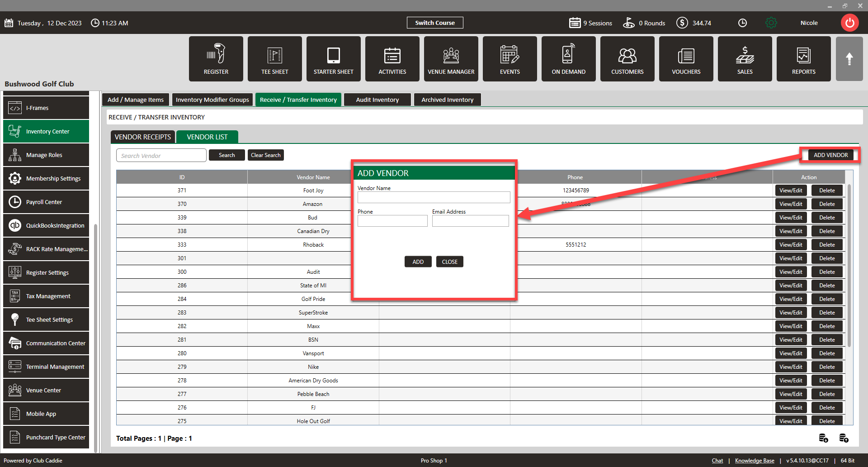Viewport: 868px width, 467px height.
Task: Click View/Edit for vendor Pebble Beach
Action: 791,394
